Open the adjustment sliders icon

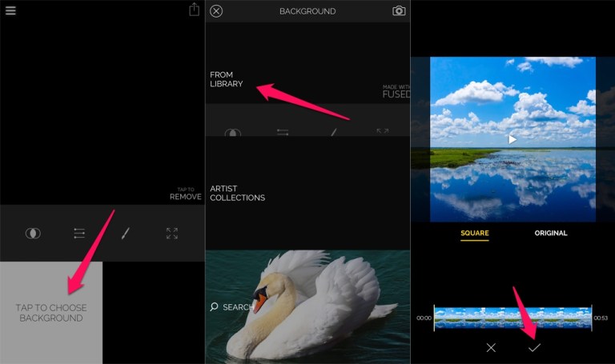click(x=79, y=234)
